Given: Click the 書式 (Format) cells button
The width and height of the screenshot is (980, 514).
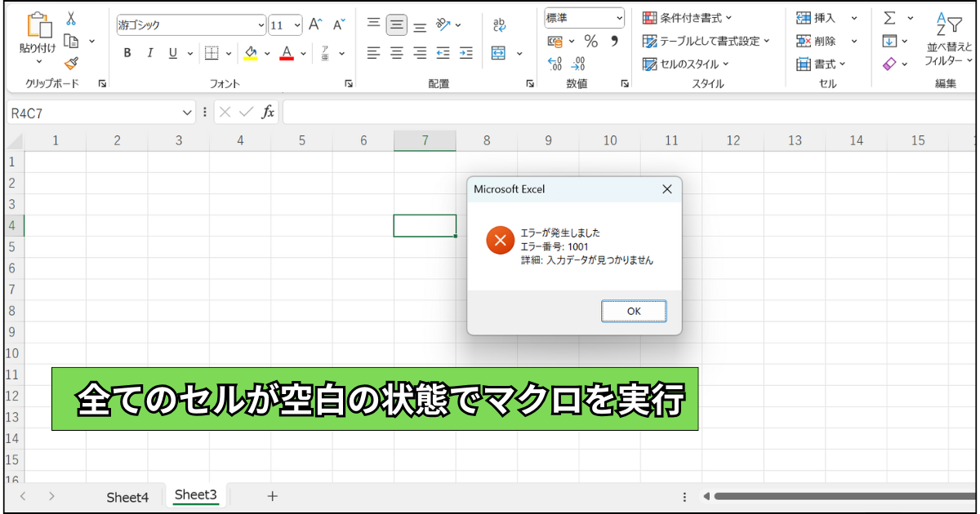Looking at the screenshot, I should (x=821, y=64).
